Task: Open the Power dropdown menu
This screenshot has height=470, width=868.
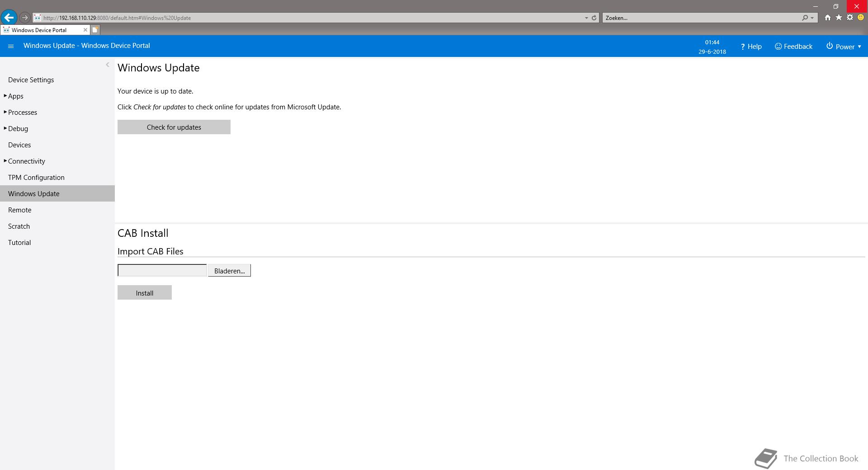Action: tap(844, 47)
